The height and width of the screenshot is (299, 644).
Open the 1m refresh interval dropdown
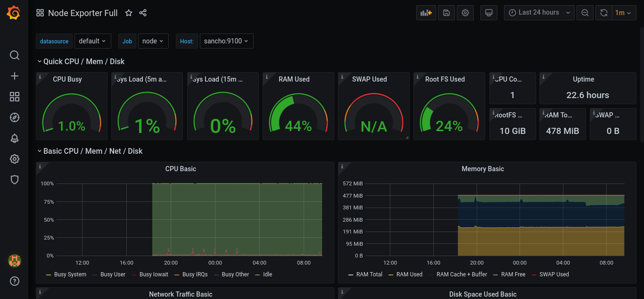(x=624, y=13)
